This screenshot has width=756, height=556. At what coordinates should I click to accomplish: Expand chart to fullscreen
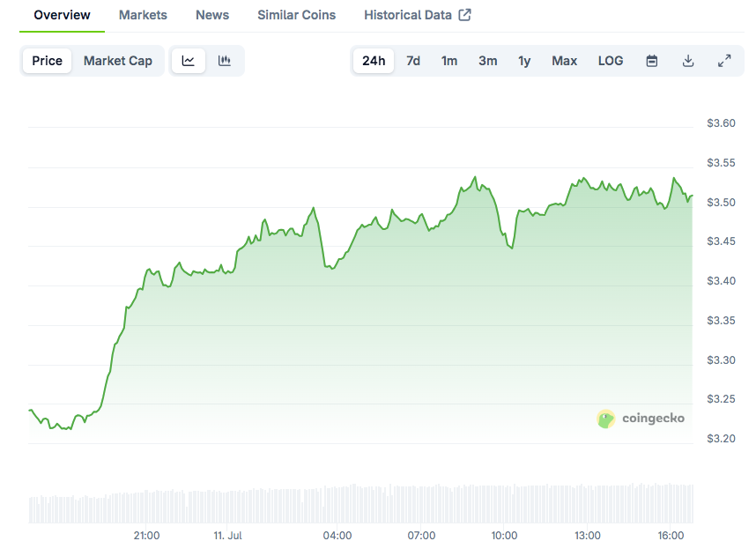tap(724, 61)
